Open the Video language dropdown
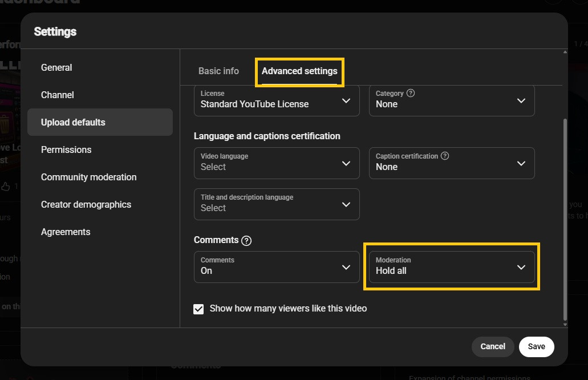Screen dimensions: 588x380 pos(277,163)
